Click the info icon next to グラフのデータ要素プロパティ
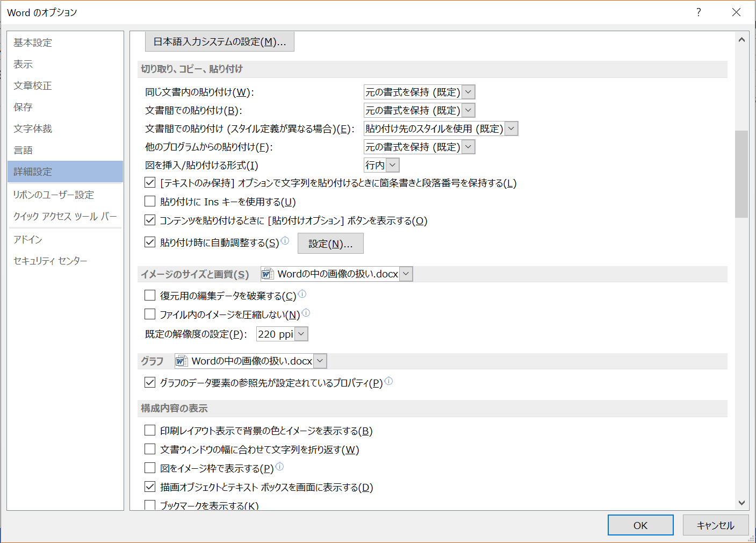 [390, 381]
